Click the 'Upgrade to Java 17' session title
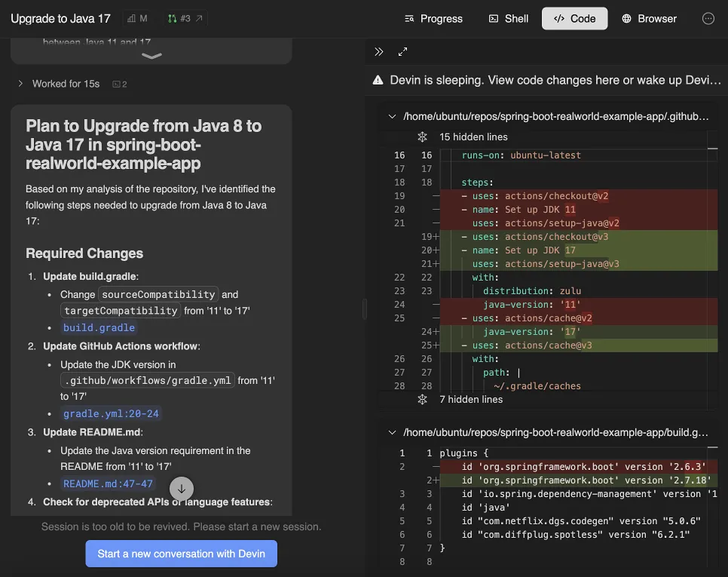The image size is (728, 577). point(60,19)
